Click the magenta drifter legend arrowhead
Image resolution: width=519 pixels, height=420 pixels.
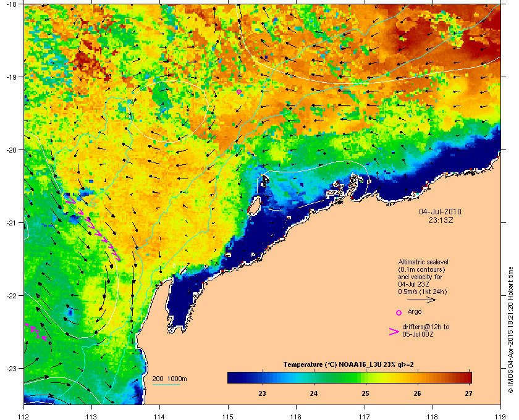394,332
